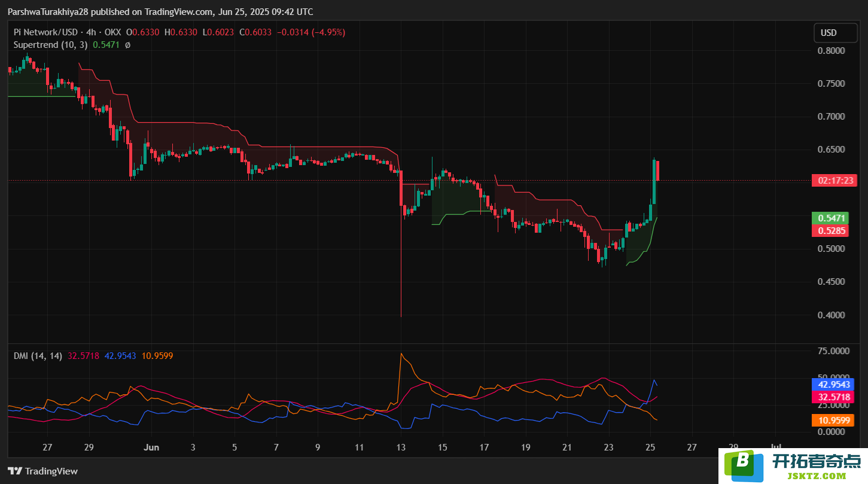Click the 0.5000 price axis label
Screen dimensions: 868x484
(x=832, y=249)
